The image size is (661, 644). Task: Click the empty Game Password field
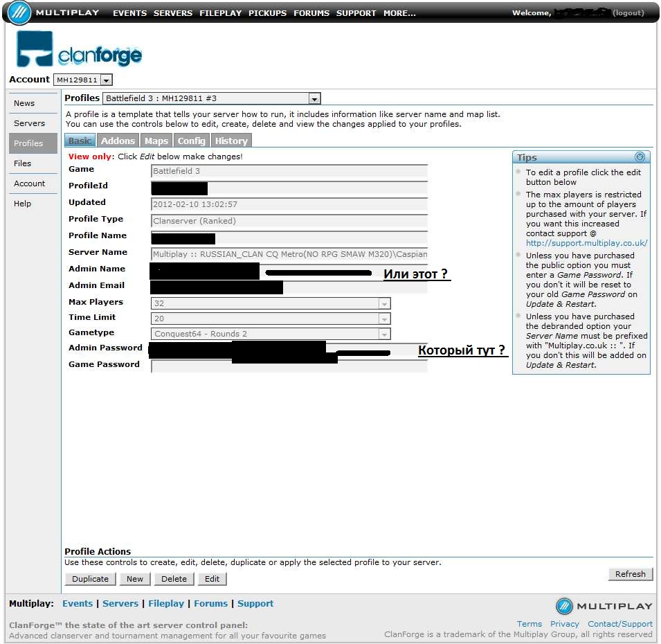click(x=289, y=366)
